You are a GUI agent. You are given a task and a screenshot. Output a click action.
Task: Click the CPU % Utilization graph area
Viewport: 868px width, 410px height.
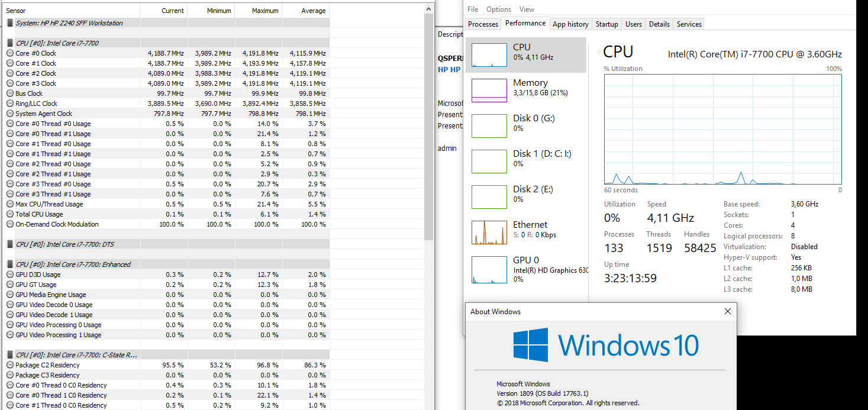pyautogui.click(x=722, y=129)
